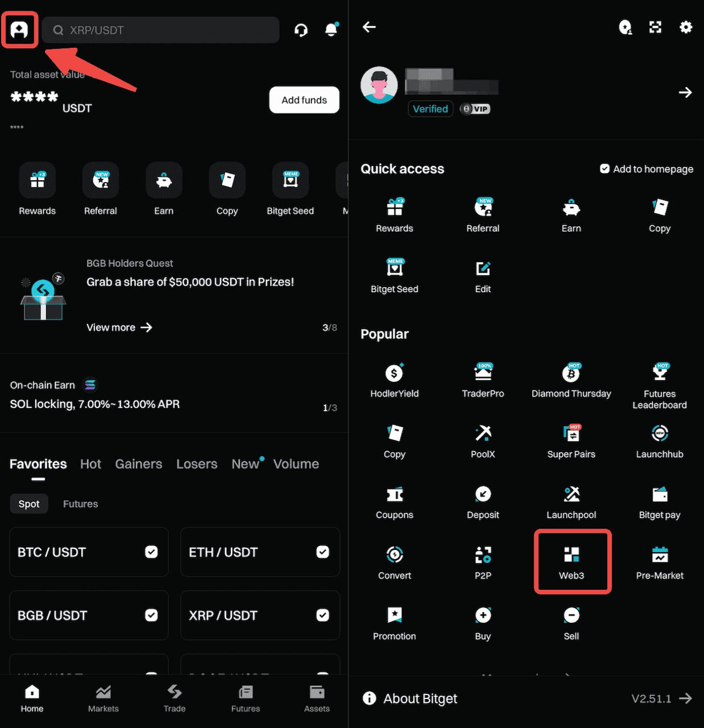This screenshot has width=704, height=728.
Task: Click the XRP/USDT search field
Action: point(160,30)
